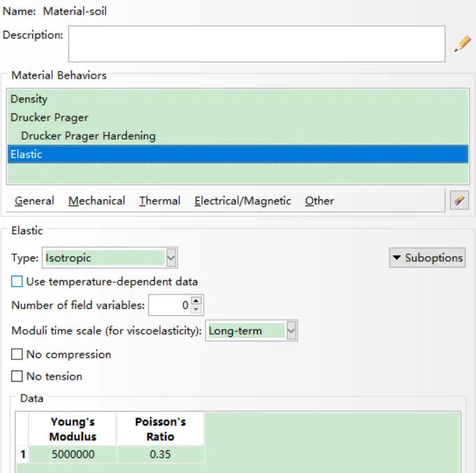The image size is (476, 473).
Task: Select Density in Material Behaviors list
Action: tap(238, 99)
